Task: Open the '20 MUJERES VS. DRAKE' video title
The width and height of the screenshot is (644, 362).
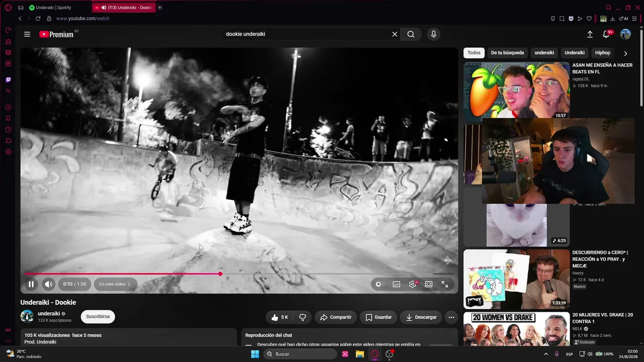Action: pyautogui.click(x=603, y=318)
